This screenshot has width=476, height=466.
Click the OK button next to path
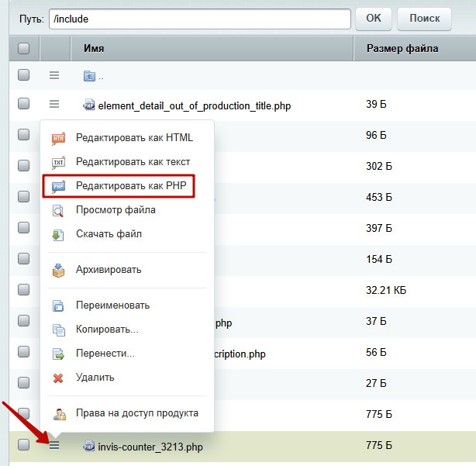pyautogui.click(x=374, y=19)
